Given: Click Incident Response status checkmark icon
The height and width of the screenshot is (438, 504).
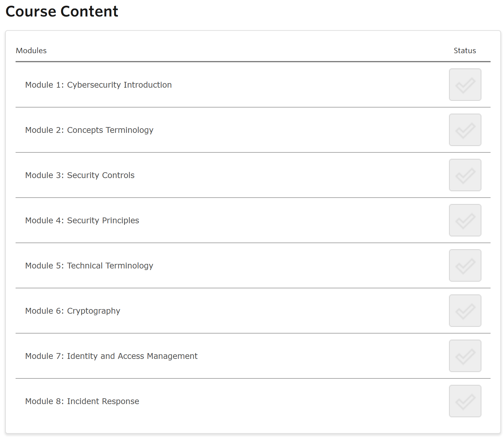Looking at the screenshot, I should (x=465, y=401).
